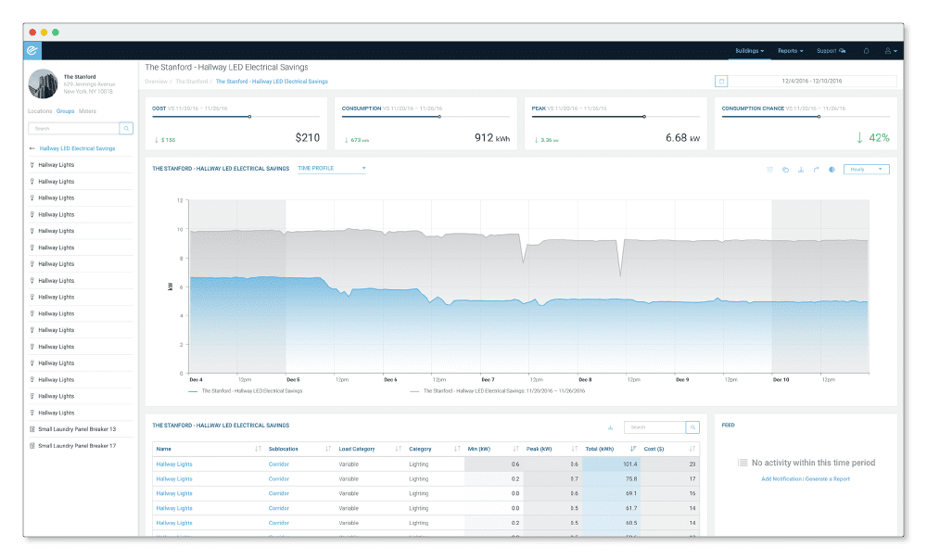Click the Consumption Change slider handle

[x=819, y=117]
